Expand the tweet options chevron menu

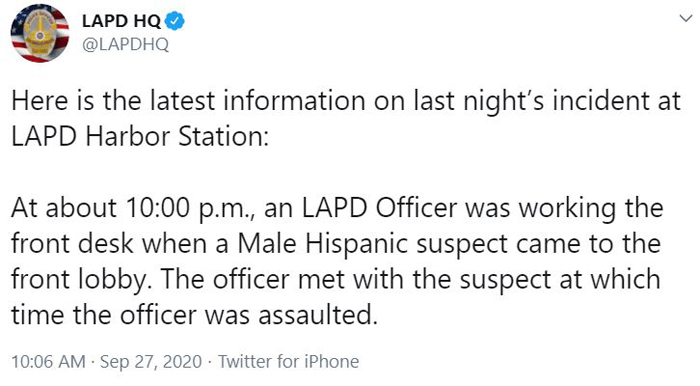[x=685, y=18]
